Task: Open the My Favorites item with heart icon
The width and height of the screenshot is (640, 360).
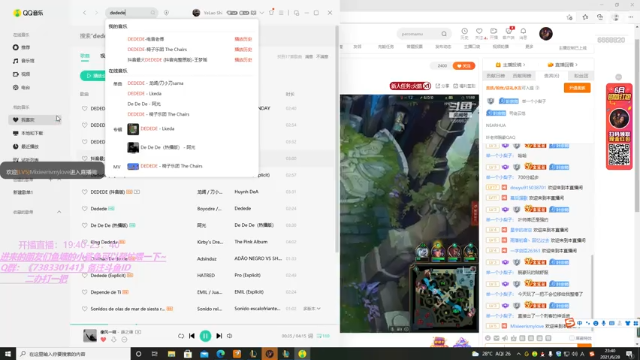Action: 35,120
